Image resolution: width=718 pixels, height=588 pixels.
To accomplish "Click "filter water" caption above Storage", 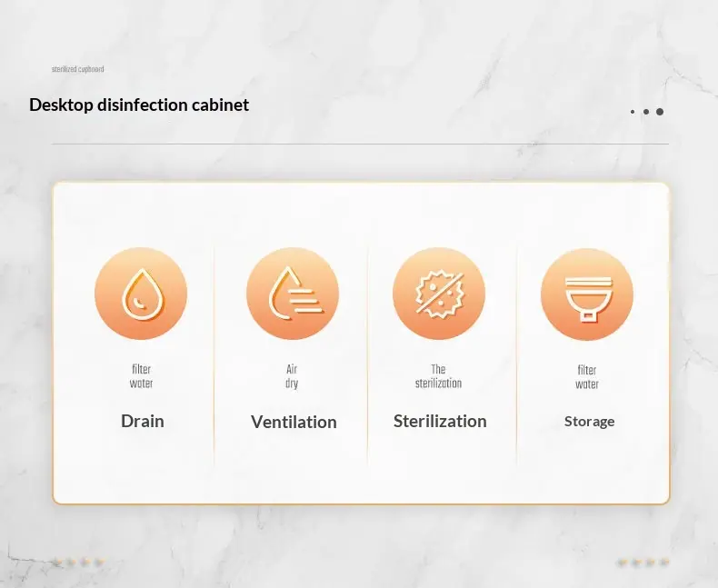I will [x=587, y=376].
